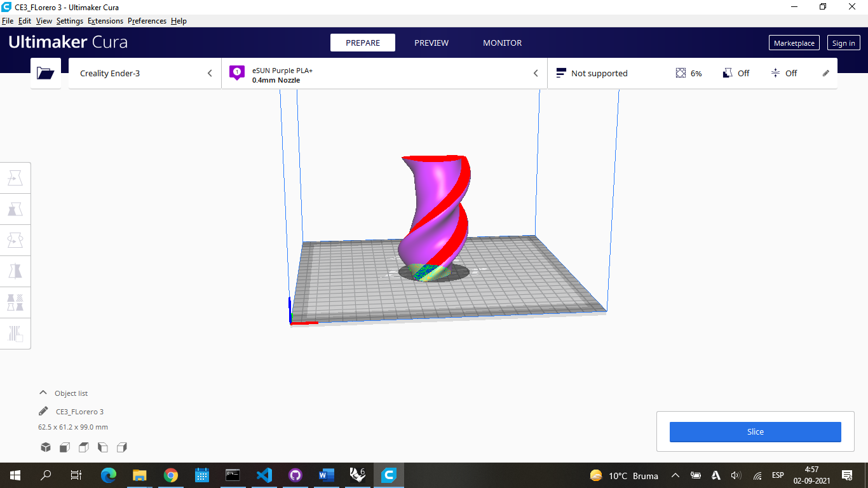The width and height of the screenshot is (868, 488).
Task: Rename model using the pencil icon
Action: coord(43,411)
